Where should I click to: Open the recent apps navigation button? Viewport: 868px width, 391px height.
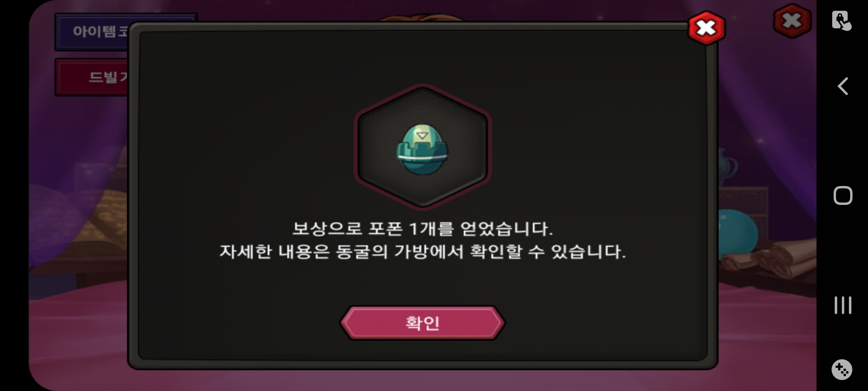click(x=843, y=305)
